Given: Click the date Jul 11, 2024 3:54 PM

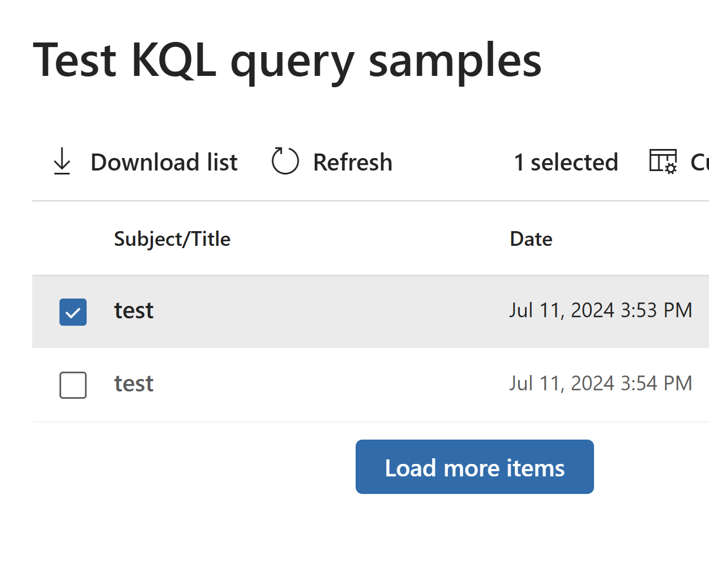Looking at the screenshot, I should [600, 384].
